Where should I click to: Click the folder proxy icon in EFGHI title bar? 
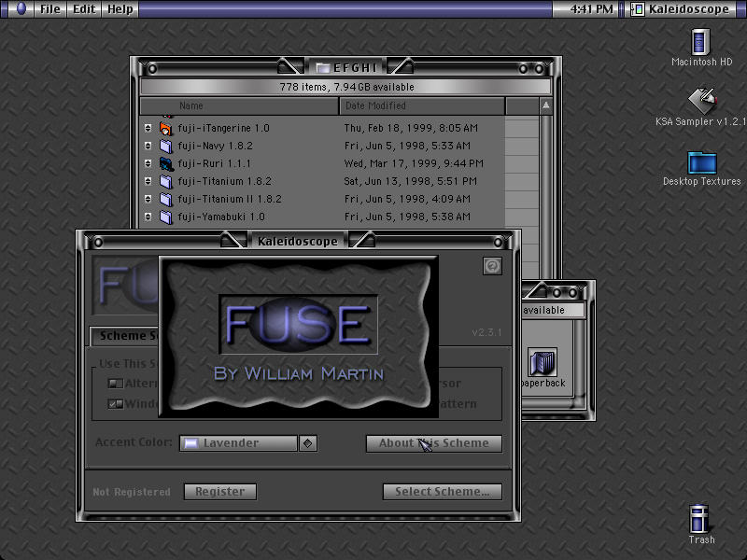tap(323, 68)
